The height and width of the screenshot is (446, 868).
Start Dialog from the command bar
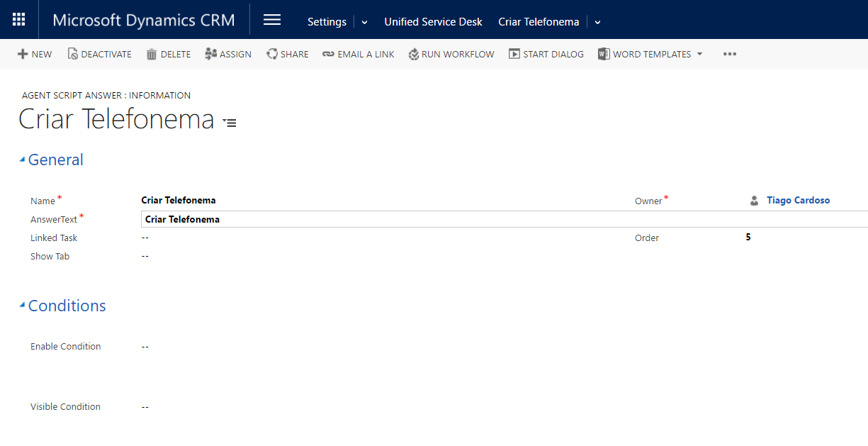point(546,54)
